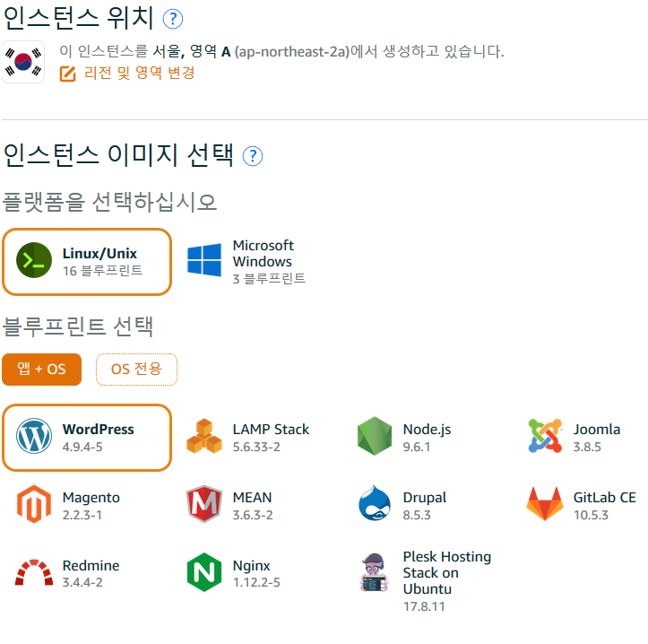Click the Microsoft Windows logo icon
Viewport: 648px width, 644px height.
[x=204, y=260]
